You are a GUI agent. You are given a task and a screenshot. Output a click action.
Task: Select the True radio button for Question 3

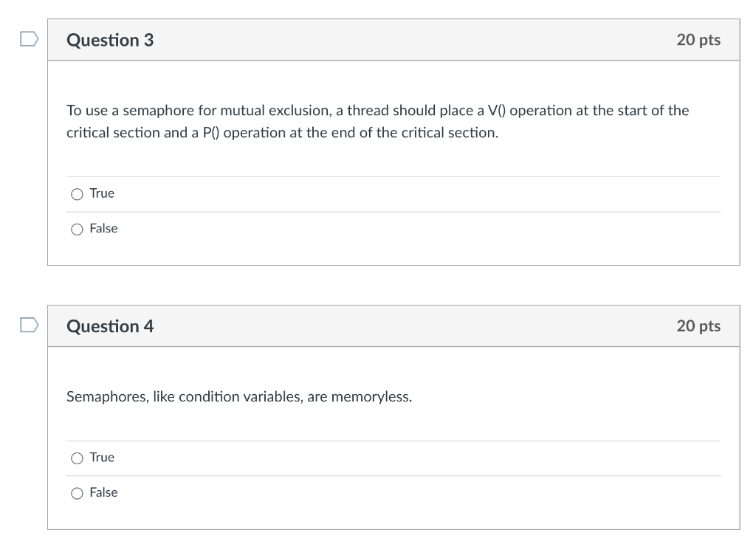pyautogui.click(x=77, y=194)
